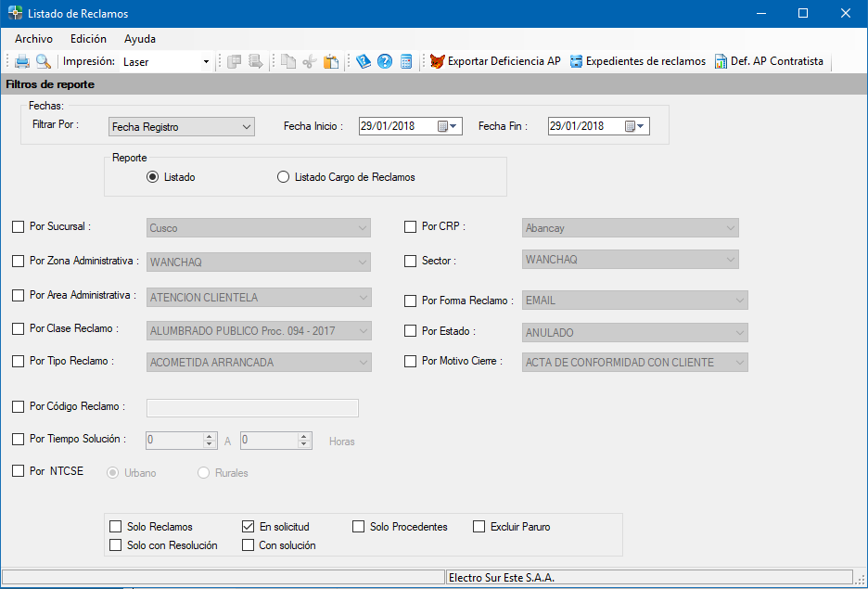
Task: Uncheck the En solicitud checkbox
Action: tap(248, 527)
